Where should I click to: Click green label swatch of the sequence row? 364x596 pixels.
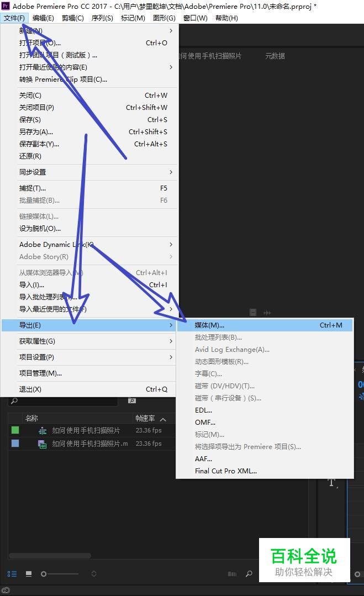coord(15,430)
